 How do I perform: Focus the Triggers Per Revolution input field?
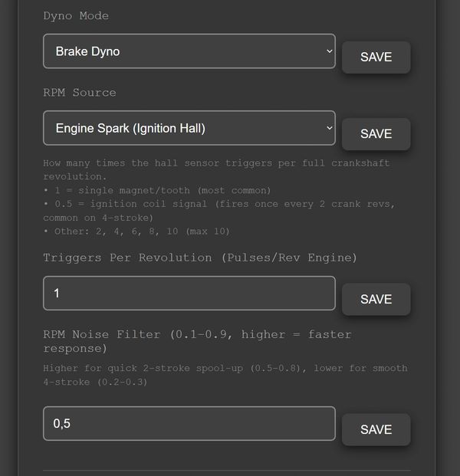click(189, 294)
